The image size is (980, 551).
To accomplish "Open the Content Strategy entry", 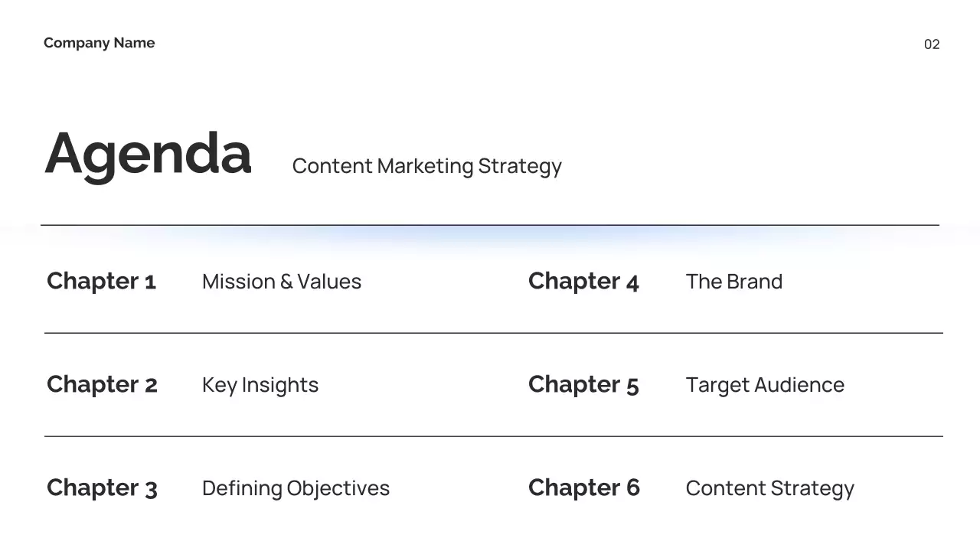I will coord(769,488).
